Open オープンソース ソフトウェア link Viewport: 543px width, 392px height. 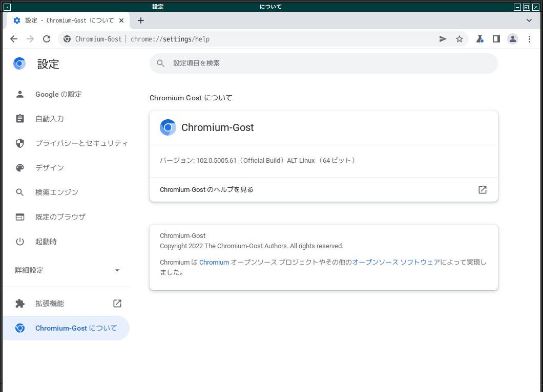(x=396, y=262)
